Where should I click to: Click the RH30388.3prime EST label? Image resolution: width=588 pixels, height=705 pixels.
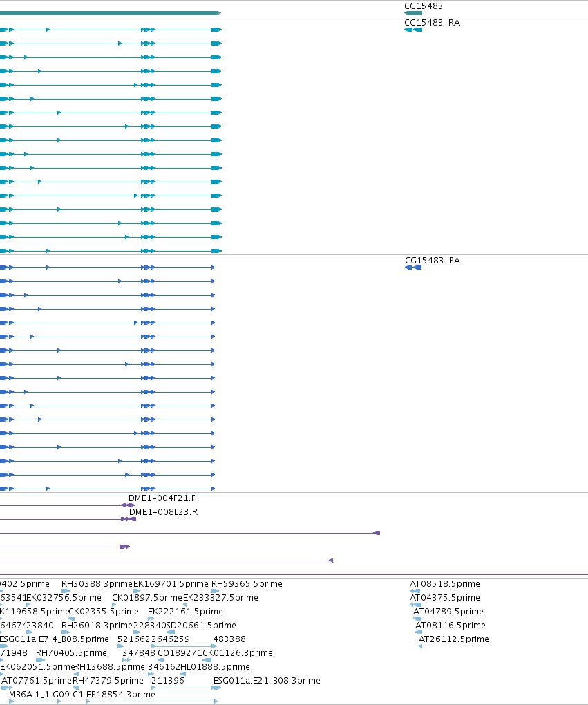pos(97,583)
